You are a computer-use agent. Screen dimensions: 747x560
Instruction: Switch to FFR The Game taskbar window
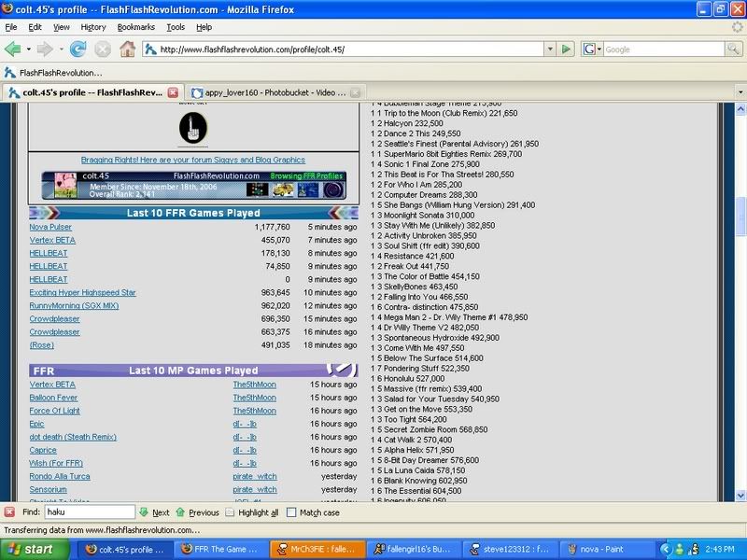220,550
